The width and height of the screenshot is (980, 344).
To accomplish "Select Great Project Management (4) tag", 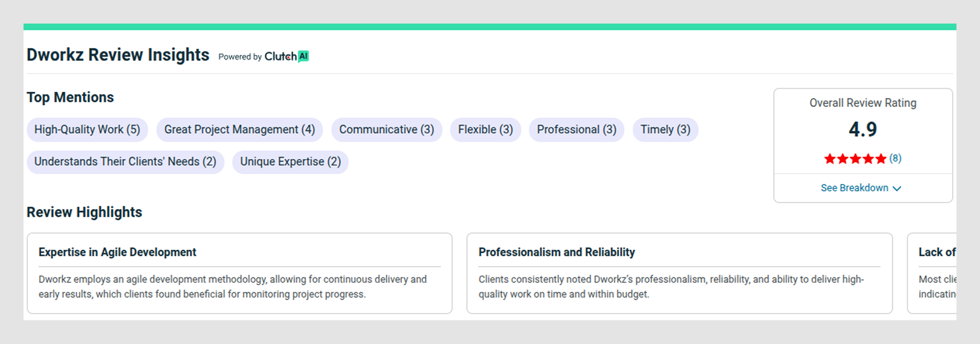I will [240, 130].
